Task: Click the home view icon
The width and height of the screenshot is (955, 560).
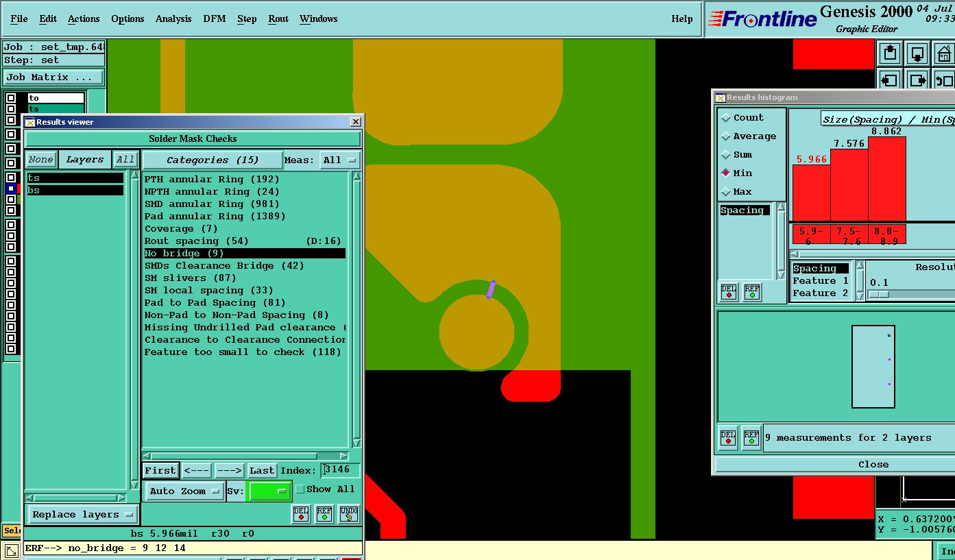Action: pos(944,53)
